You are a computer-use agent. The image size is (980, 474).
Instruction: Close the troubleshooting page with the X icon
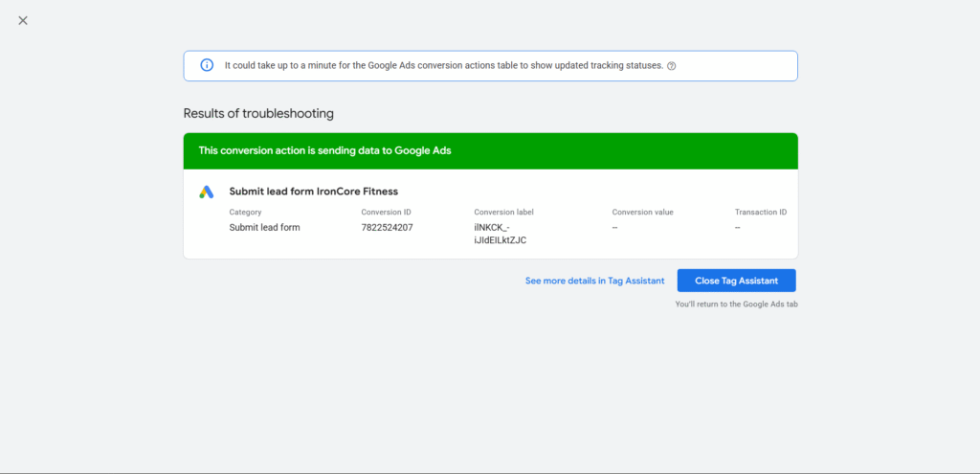click(x=23, y=21)
